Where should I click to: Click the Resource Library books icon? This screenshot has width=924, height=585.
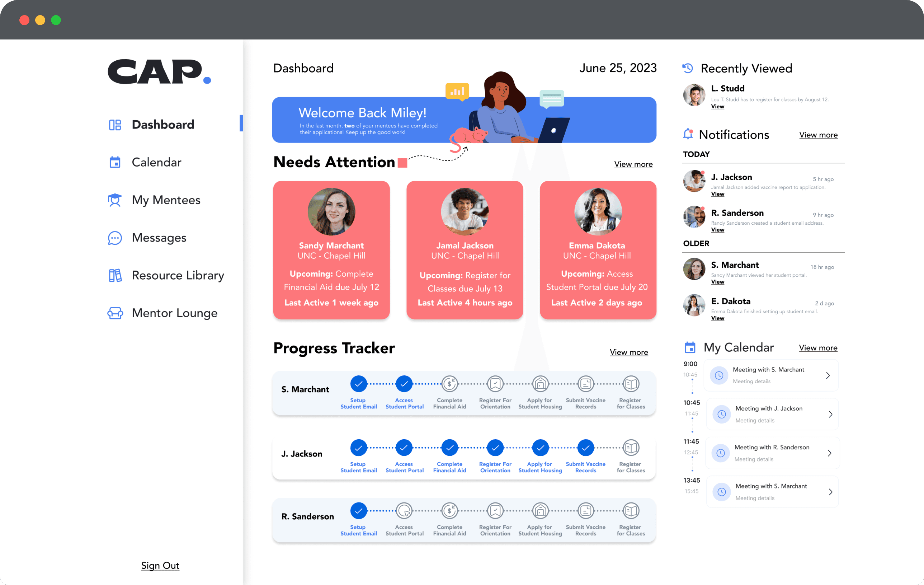(x=115, y=275)
